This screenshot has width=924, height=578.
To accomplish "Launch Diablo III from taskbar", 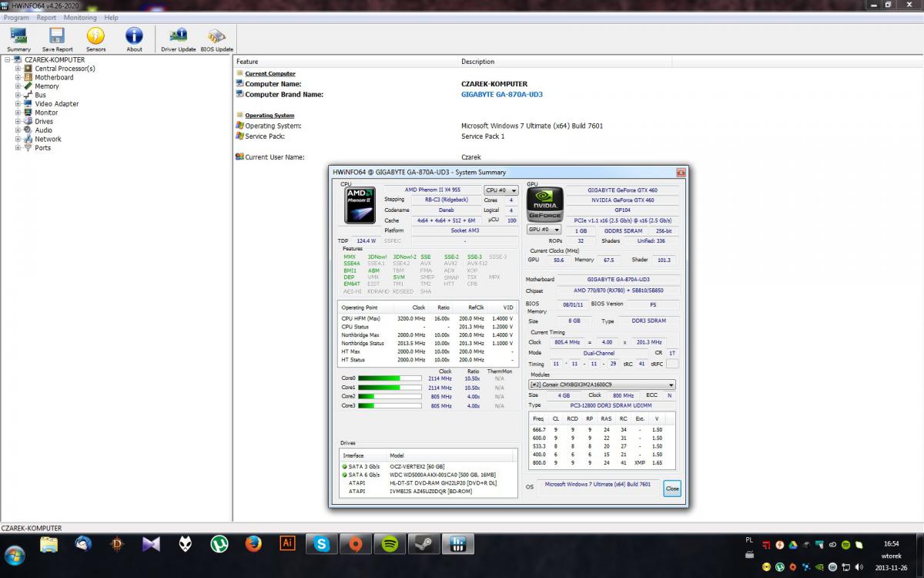I will click(x=117, y=544).
